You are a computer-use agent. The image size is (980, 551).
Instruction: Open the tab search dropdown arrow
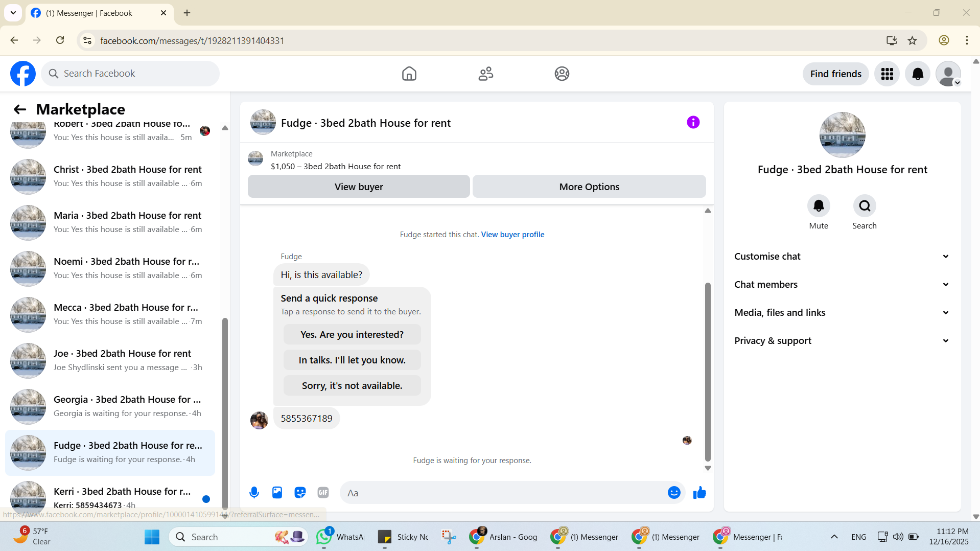point(13,13)
